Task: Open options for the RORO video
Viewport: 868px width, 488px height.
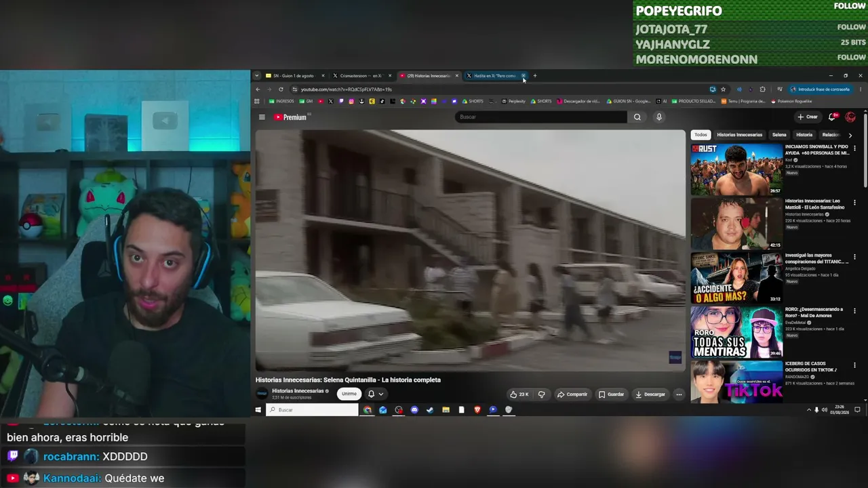Action: [x=854, y=311]
